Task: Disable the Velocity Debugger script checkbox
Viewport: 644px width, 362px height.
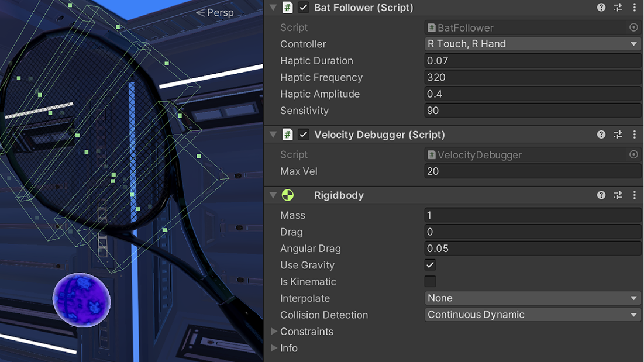Action: click(x=304, y=135)
